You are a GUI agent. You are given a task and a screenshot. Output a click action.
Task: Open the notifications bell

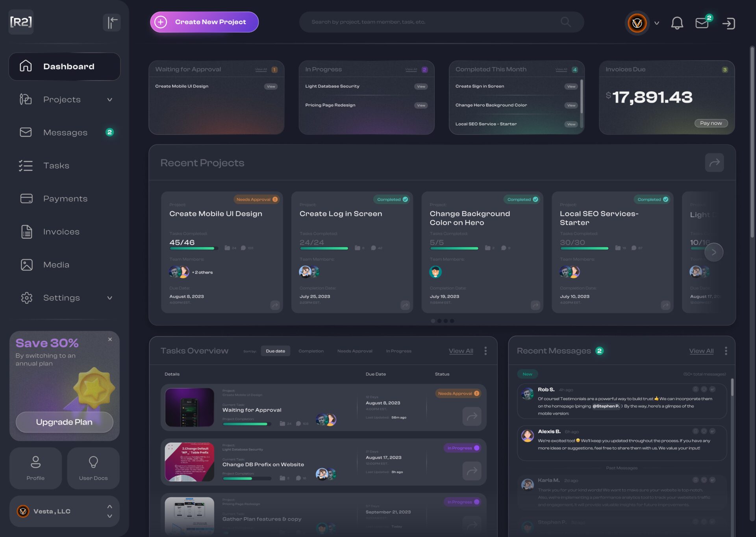677,23
